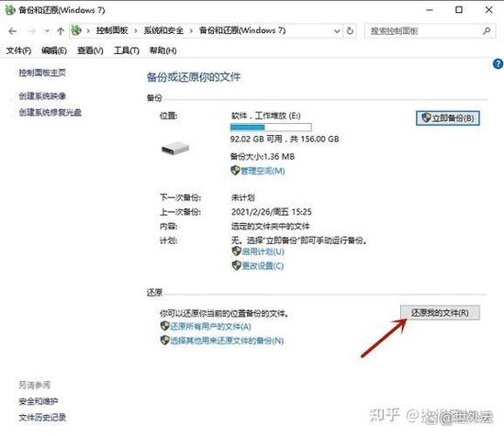Click 控制面板 breadcrumb in address bar
Screen dimensions: 504x436
point(112,30)
